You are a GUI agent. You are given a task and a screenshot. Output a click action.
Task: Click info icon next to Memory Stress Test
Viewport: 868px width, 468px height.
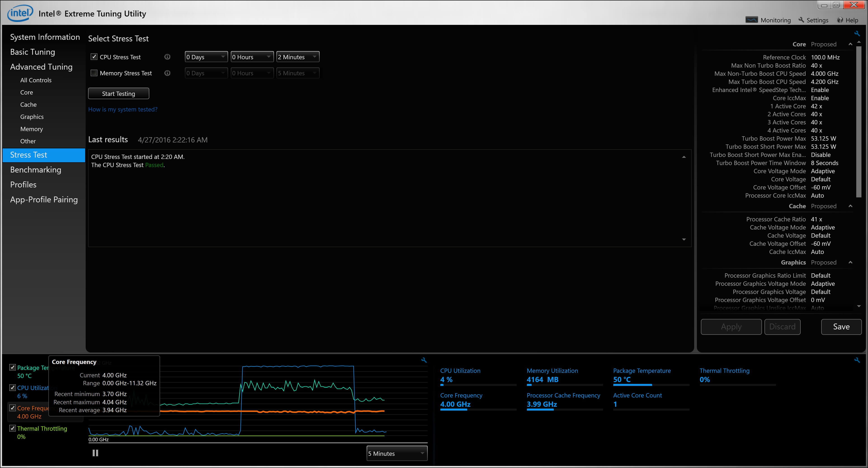click(167, 73)
